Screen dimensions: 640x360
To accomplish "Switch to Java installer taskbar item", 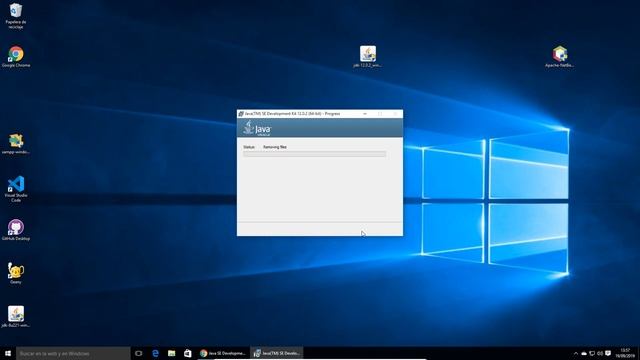I will (x=277, y=353).
